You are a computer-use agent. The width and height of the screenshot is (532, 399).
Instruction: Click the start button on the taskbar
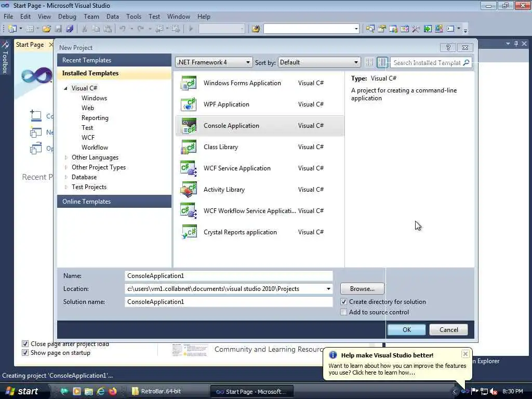point(23,391)
